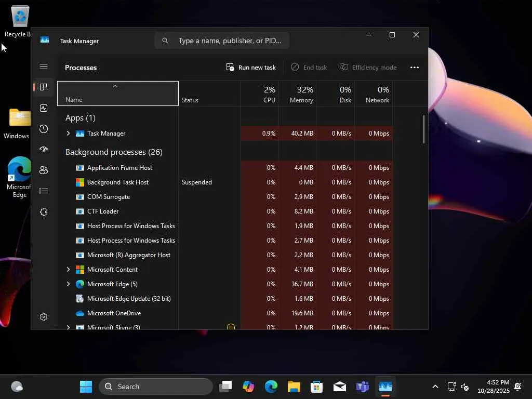This screenshot has height=399, width=532.
Task: Click the Efficiency mode button
Action: pos(368,68)
